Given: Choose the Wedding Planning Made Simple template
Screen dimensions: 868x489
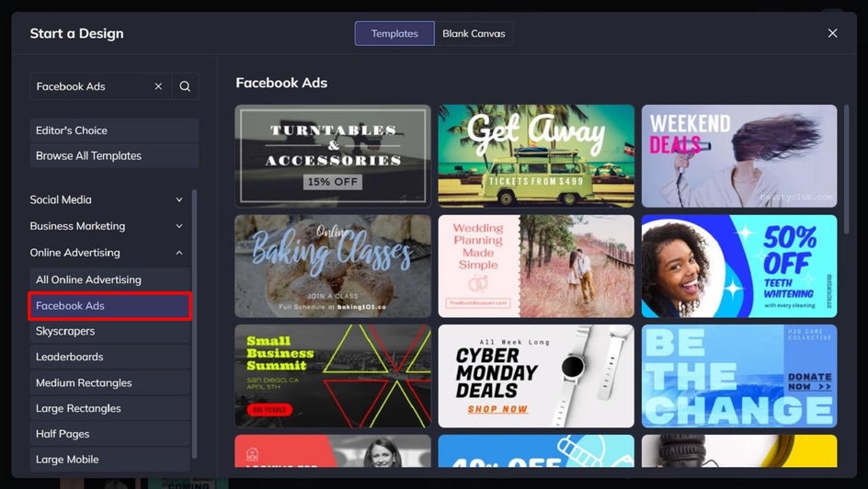Looking at the screenshot, I should [x=536, y=266].
